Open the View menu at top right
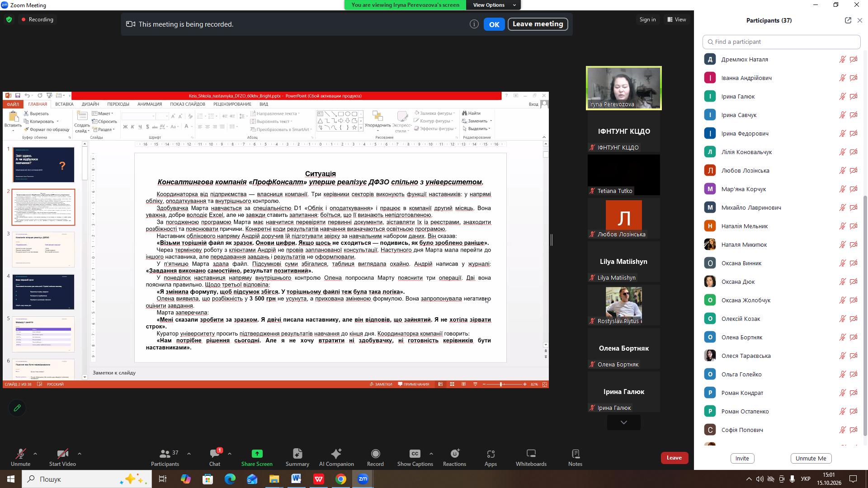 pos(677,19)
